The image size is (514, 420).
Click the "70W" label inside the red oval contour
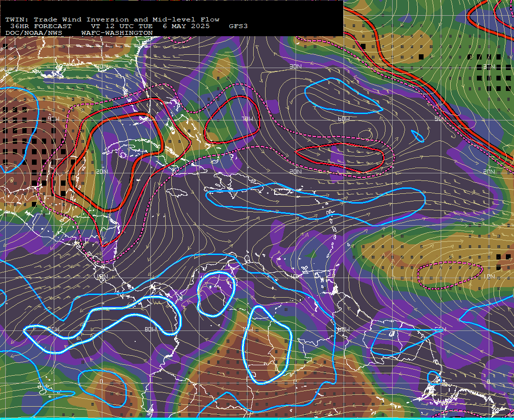247,119
